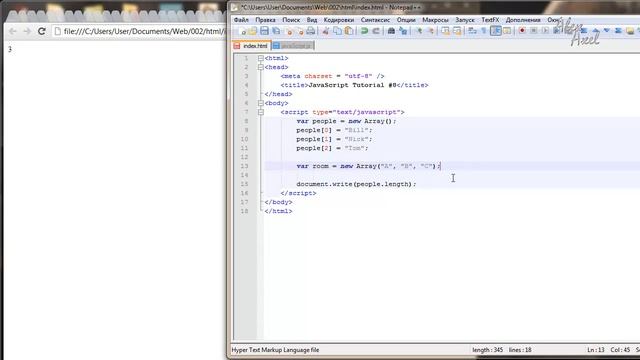Copy selection using the Copy icon
Screen dimensions: 640x360
point(337,31)
